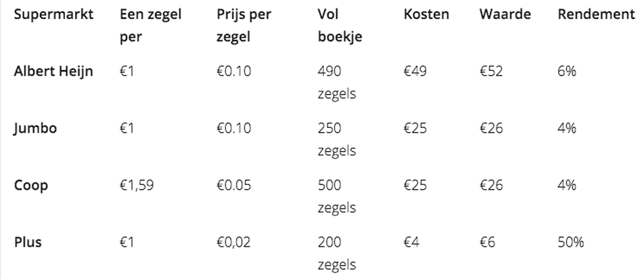Screen dimensions: 644x279
Task: Click the Vol boekje column header
Action: pos(340,26)
